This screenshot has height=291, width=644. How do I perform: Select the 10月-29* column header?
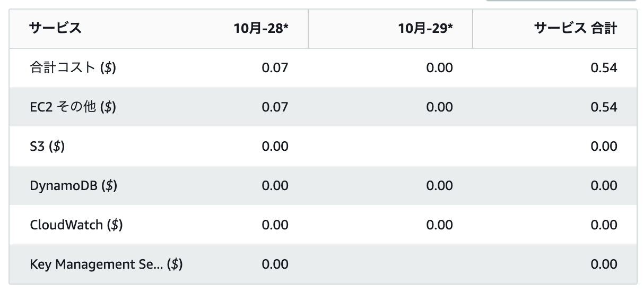425,29
